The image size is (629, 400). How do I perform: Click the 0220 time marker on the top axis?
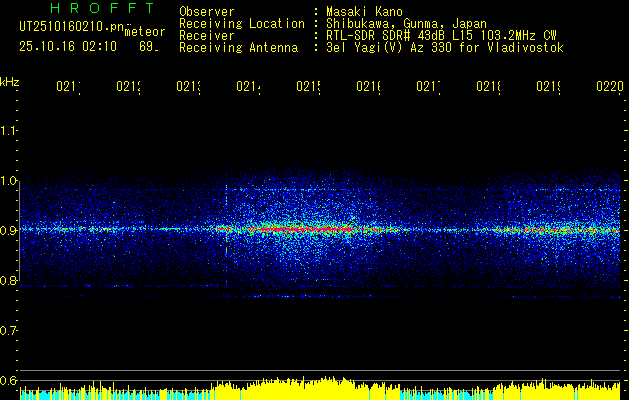[610, 86]
